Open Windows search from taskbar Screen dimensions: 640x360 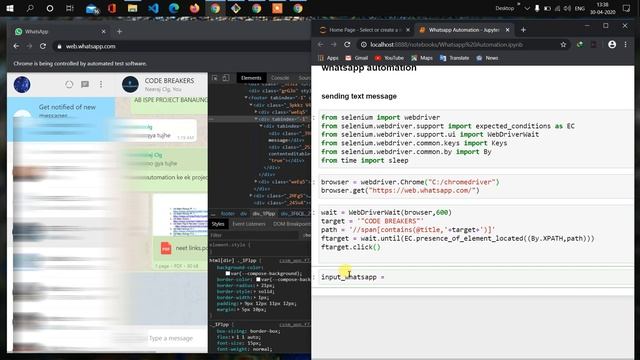[x=30, y=8]
